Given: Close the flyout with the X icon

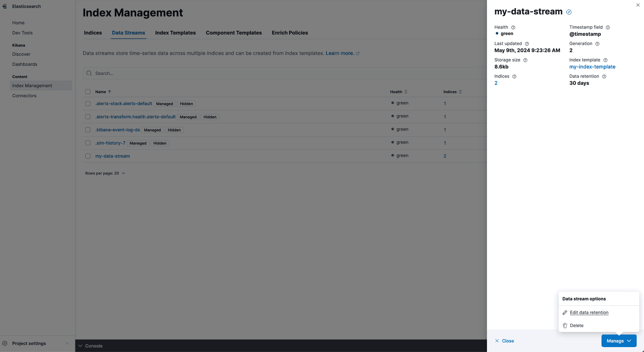Looking at the screenshot, I should (638, 5).
